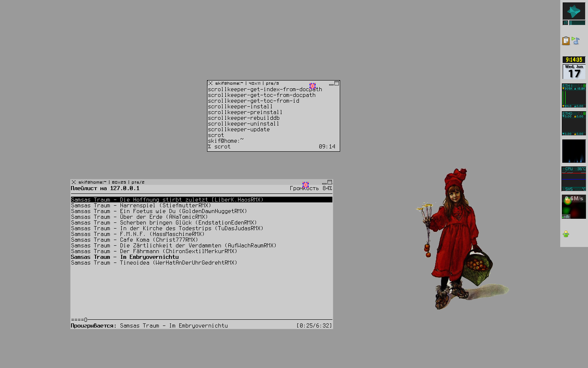Click 'scrollkeeper-get-toc-from-id' line in terminal
This screenshot has width=588, height=368.
[x=254, y=101]
